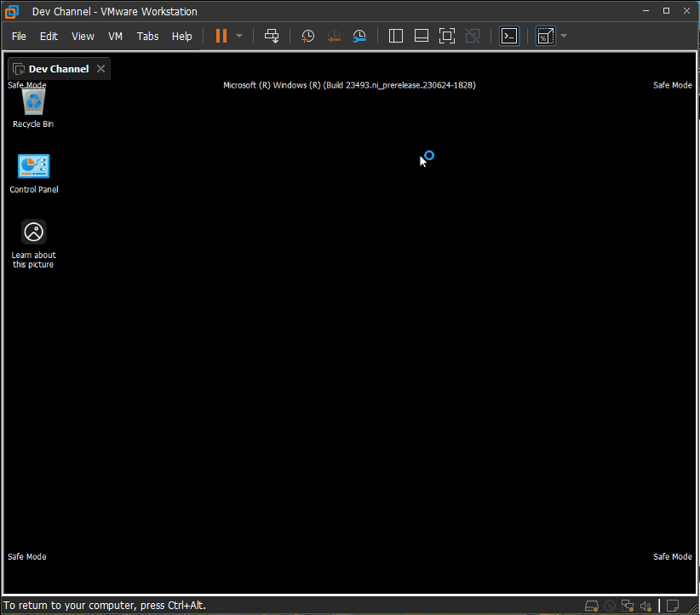Open the VM menu
Image resolution: width=700 pixels, height=615 pixels.
pyautogui.click(x=115, y=36)
